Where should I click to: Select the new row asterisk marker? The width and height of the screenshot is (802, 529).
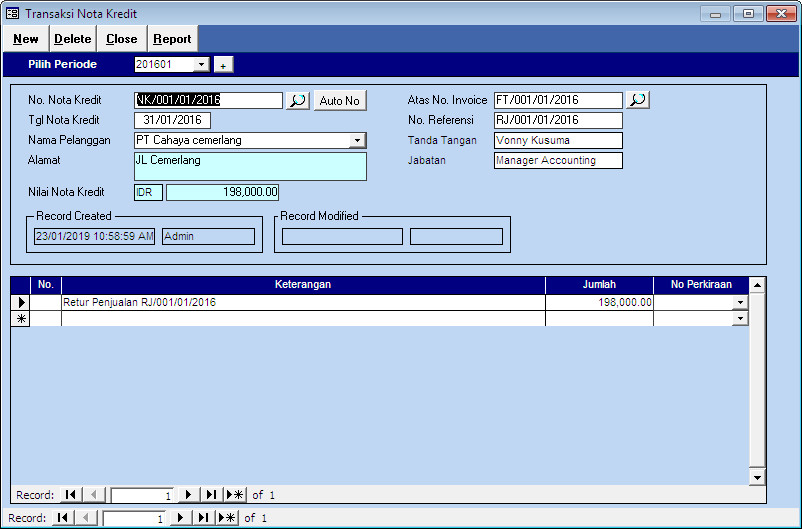click(20, 319)
